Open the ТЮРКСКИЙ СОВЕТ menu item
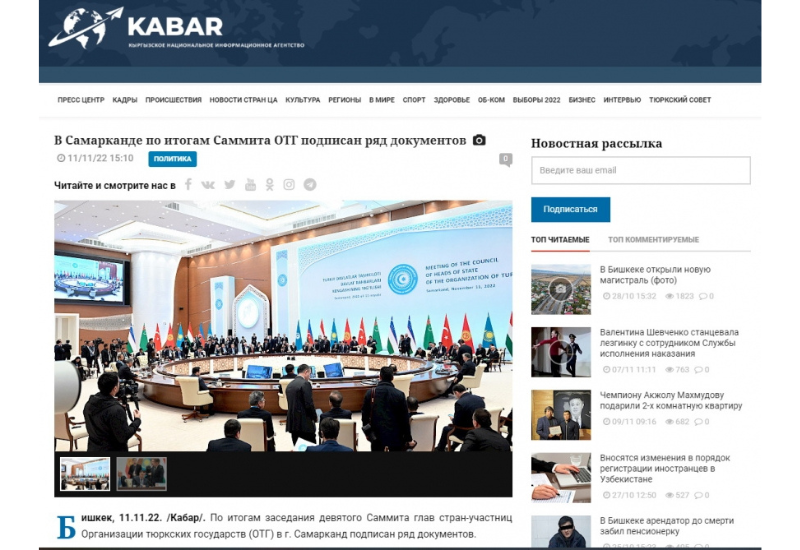800x550 pixels. coord(680,100)
